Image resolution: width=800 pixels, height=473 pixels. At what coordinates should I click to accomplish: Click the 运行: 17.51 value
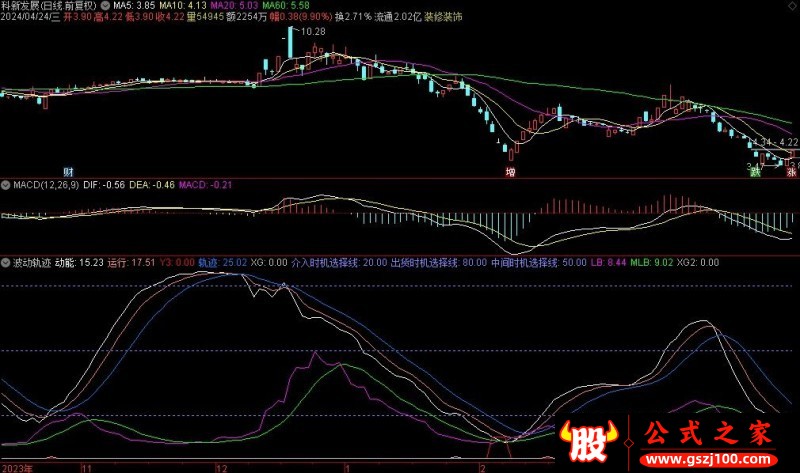pos(131,263)
